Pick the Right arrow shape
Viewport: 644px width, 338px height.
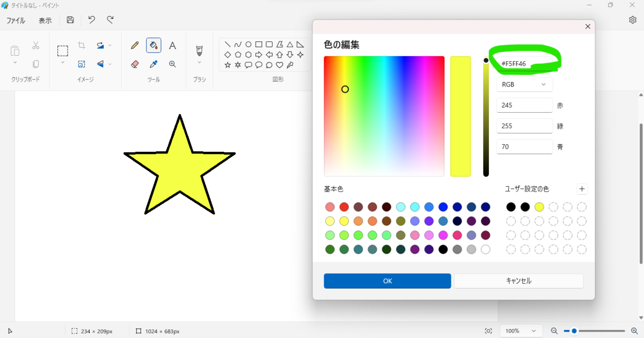(x=259, y=55)
